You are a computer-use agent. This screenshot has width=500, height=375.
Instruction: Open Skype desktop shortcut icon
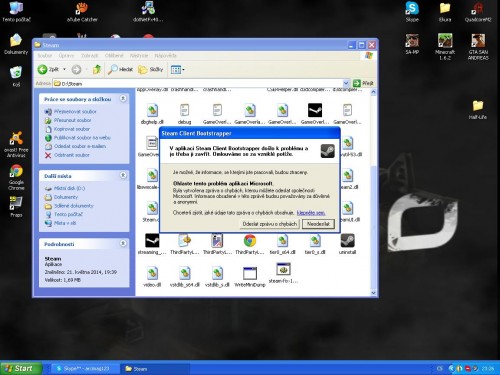point(412,8)
